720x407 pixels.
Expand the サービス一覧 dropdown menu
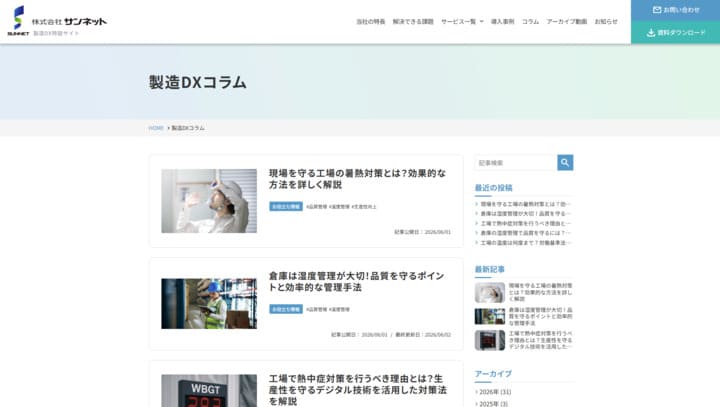[x=462, y=22]
